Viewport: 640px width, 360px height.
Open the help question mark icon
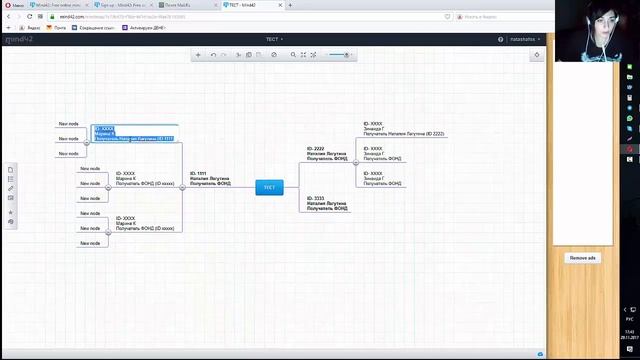500,40
